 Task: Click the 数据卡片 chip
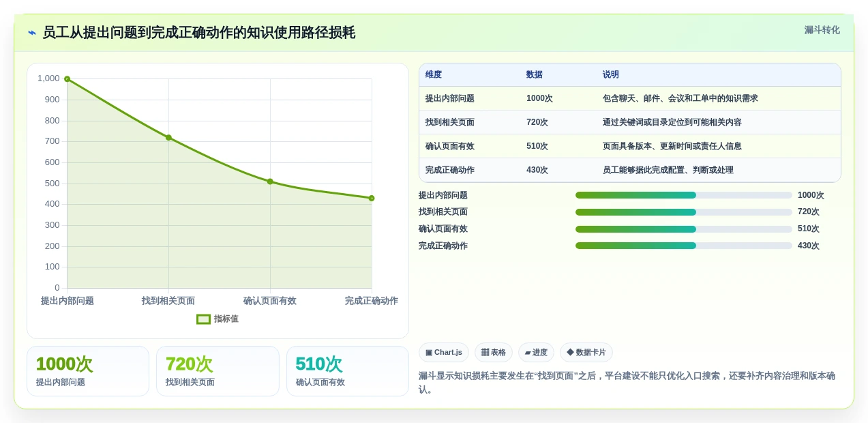[x=586, y=353]
